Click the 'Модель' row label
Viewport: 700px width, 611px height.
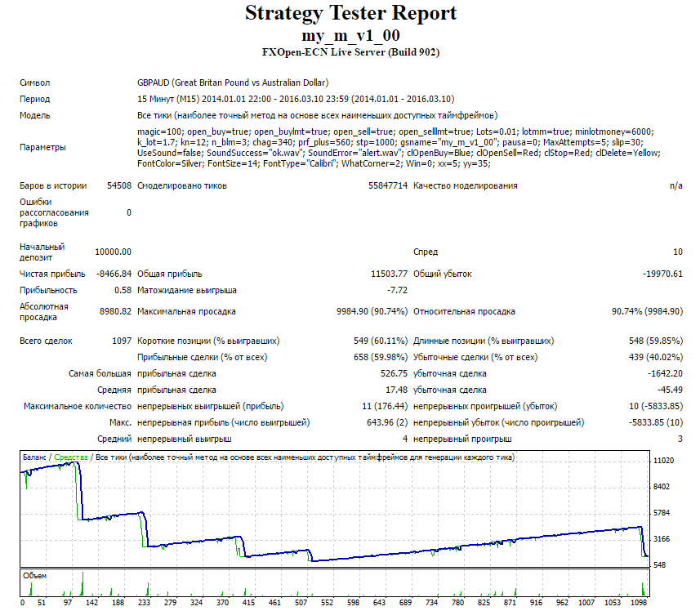click(35, 116)
